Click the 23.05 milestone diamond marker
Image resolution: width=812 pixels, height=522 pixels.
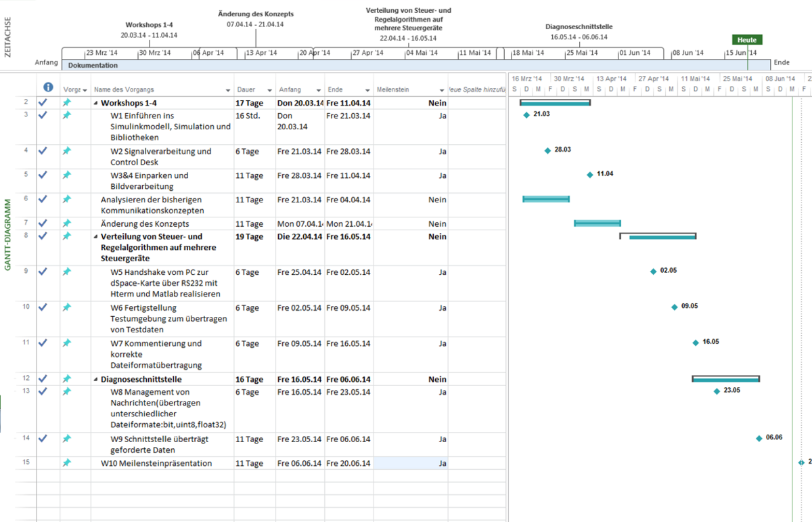(717, 391)
